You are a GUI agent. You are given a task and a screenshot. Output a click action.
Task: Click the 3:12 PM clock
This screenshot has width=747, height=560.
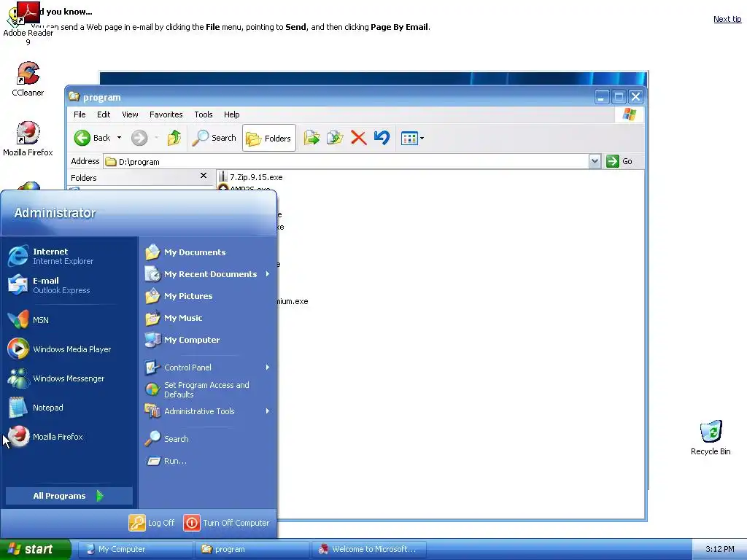tap(719, 549)
